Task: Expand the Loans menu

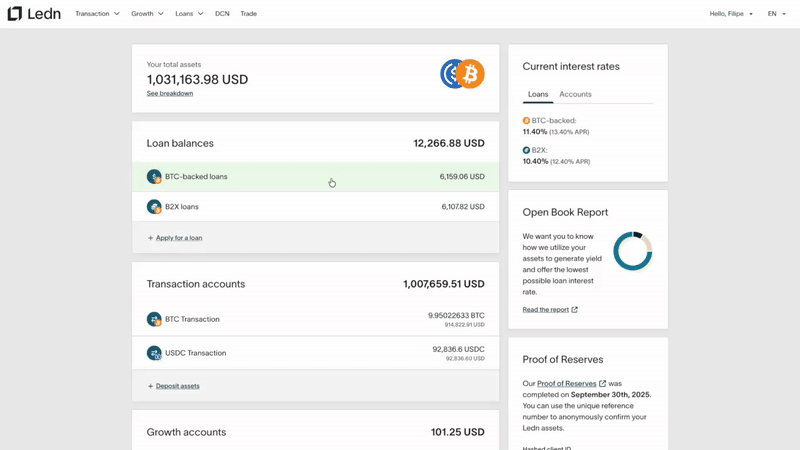Action: (x=189, y=14)
